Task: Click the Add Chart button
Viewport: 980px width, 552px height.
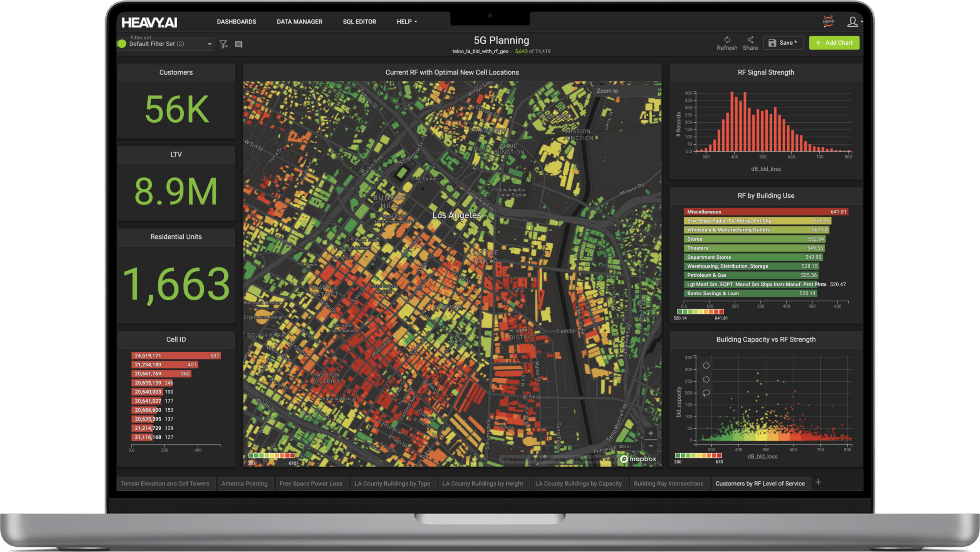Action: (x=834, y=43)
